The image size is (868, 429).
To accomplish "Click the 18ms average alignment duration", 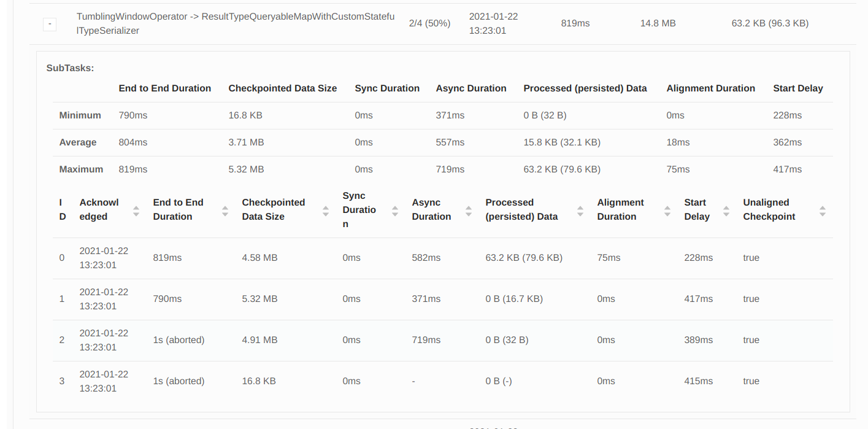I will point(678,142).
